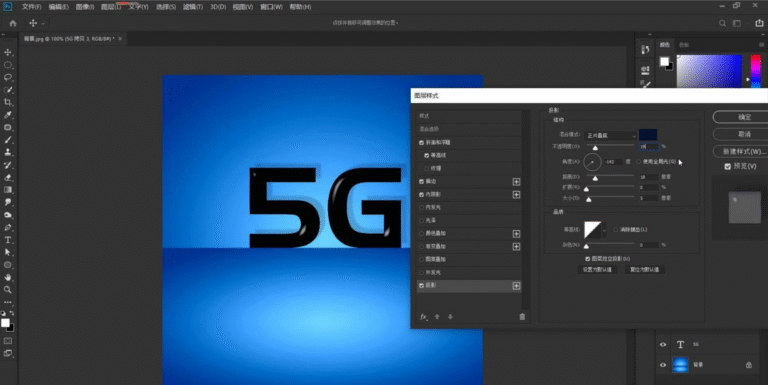The image size is (768, 385).
Task: Uncheck the 斜面和浮雕 effect checkbox
Action: 422,143
